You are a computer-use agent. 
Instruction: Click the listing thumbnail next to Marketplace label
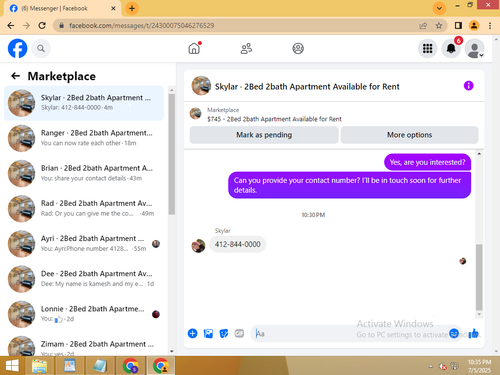(x=196, y=114)
